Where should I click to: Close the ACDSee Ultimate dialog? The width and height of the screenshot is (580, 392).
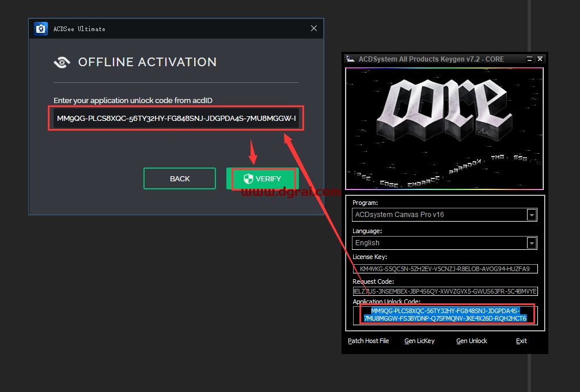314,28
